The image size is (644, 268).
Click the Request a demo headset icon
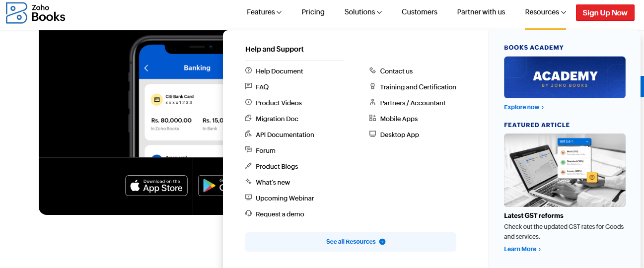249,214
